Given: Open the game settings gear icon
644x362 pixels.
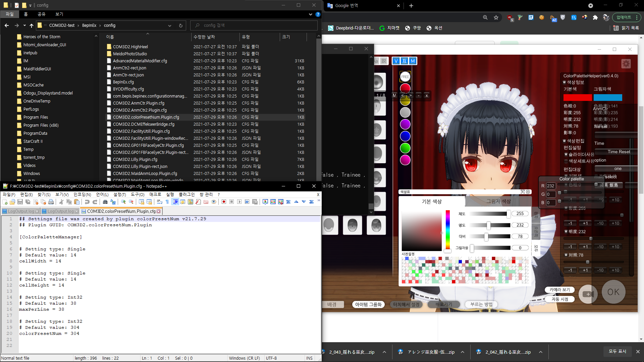Looking at the screenshot, I should (x=626, y=63).
